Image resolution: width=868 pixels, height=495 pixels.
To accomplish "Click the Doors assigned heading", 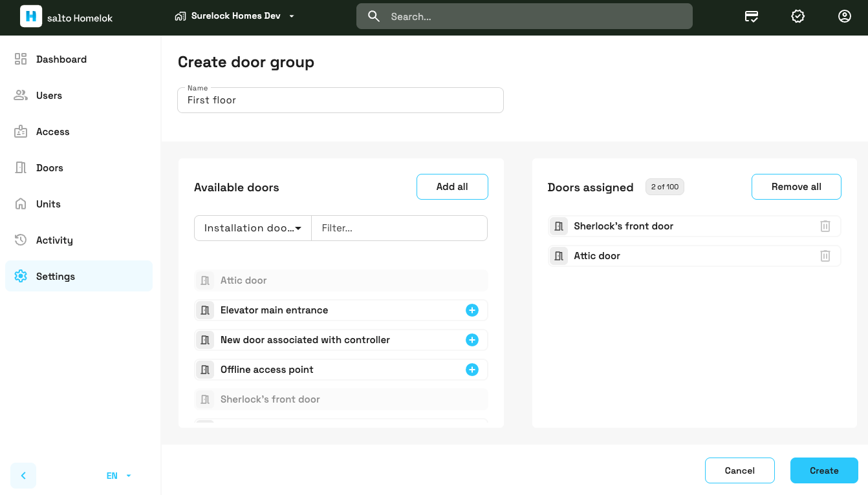I will click(591, 187).
